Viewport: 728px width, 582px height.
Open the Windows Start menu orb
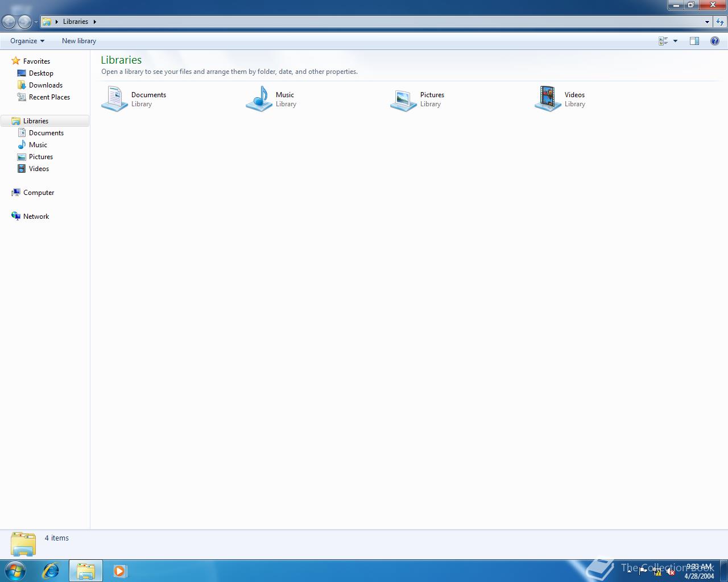pyautogui.click(x=15, y=571)
